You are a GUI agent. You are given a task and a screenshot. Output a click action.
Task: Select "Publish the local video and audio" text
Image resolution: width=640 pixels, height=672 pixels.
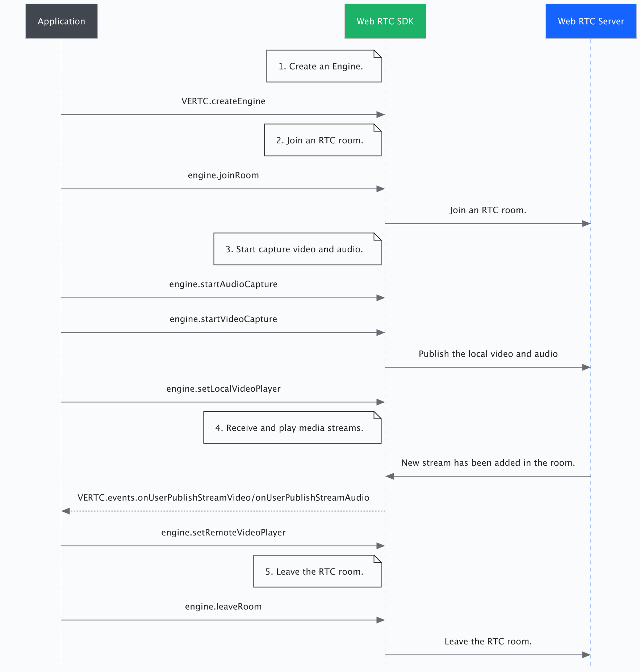pos(488,354)
